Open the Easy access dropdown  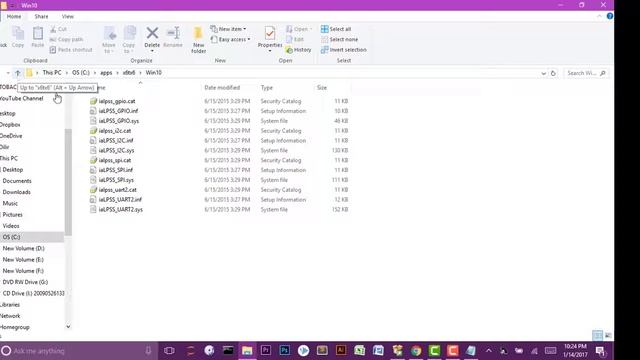click(x=230, y=40)
